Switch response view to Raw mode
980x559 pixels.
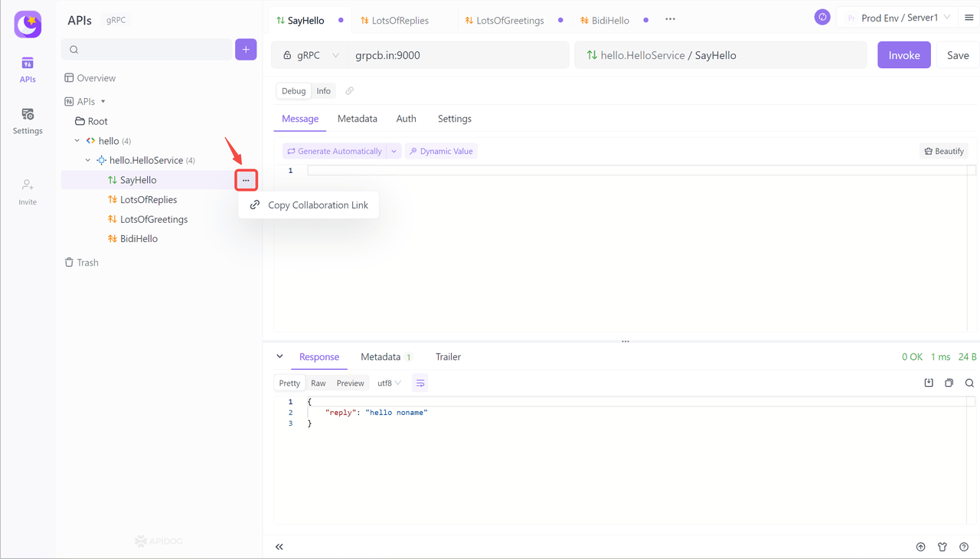pos(318,382)
